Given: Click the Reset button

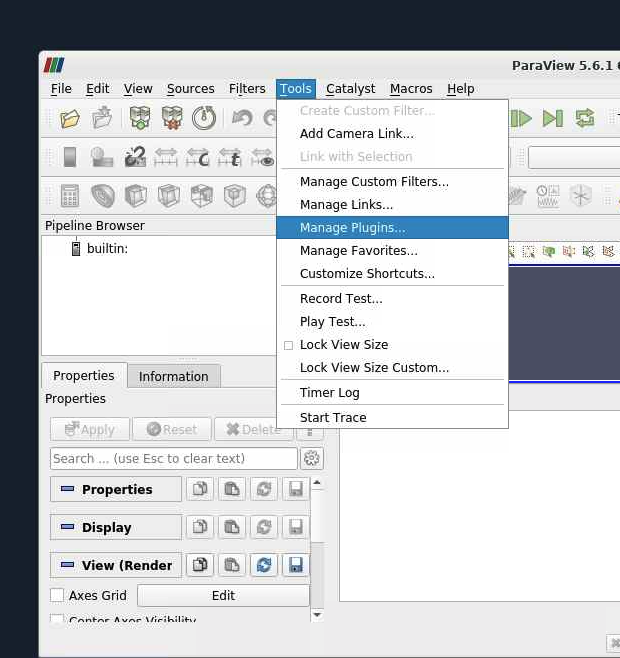Looking at the screenshot, I should (172, 429).
